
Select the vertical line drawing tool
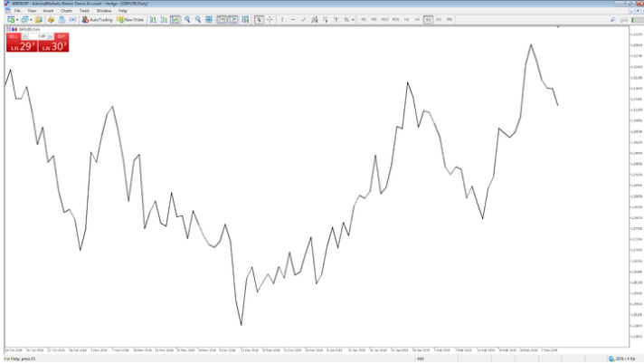(282, 20)
